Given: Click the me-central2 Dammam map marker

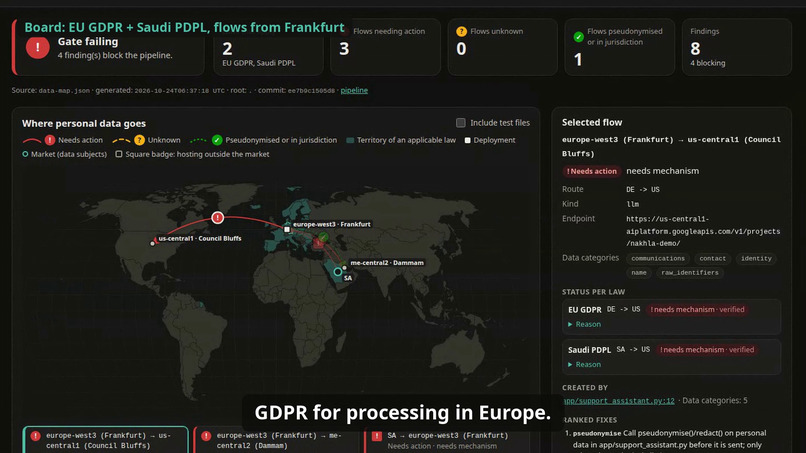Looking at the screenshot, I should [x=344, y=268].
